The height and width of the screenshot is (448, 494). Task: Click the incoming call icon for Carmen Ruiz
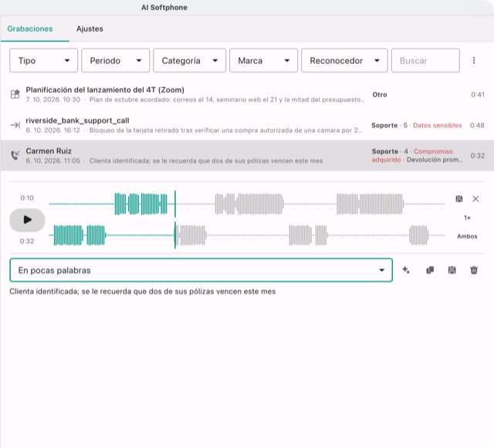pos(15,155)
